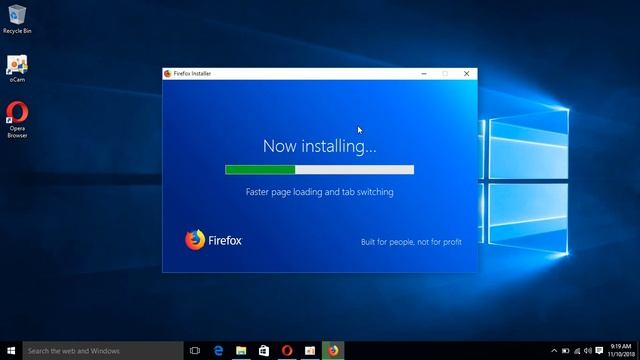
Task: Open File Explorer from the taskbar
Action: pos(241,351)
